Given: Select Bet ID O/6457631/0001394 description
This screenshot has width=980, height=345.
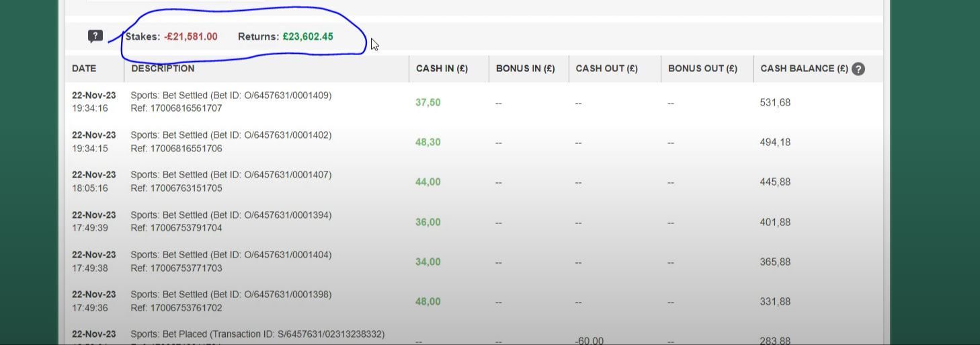Looking at the screenshot, I should 231,215.
